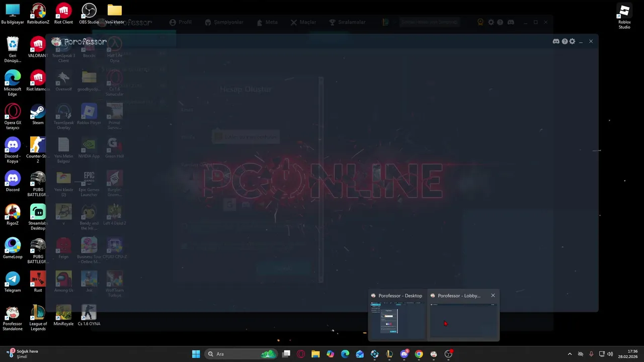Open the clock and date panel
The height and width of the screenshot is (362, 644).
pyautogui.click(x=628, y=354)
